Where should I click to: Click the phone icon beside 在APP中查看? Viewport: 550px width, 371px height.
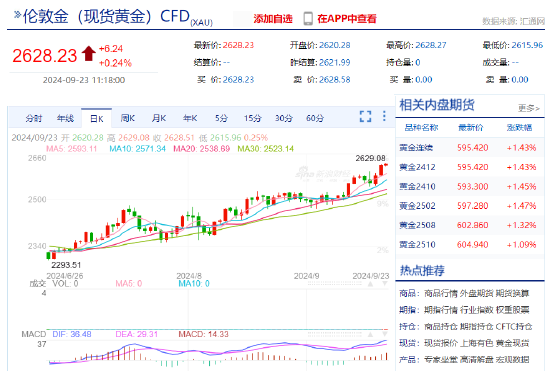pos(308,19)
